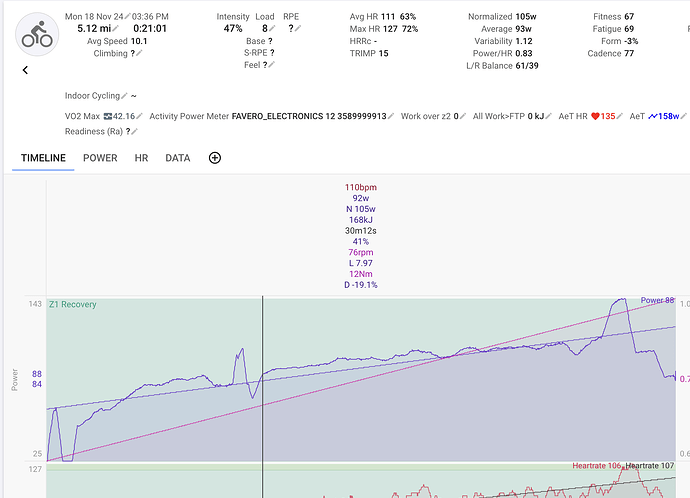Switch to the DATA tab
Viewport: 690px width, 498px height.
coord(178,158)
